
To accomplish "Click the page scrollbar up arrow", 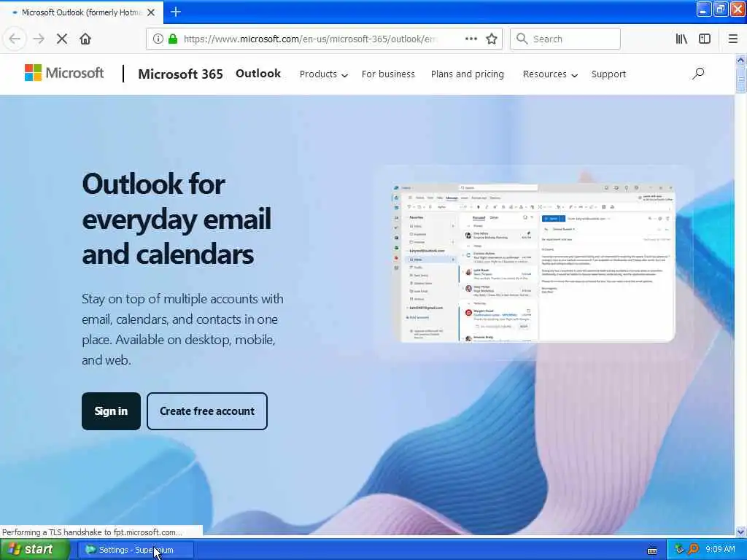I will coord(740,60).
